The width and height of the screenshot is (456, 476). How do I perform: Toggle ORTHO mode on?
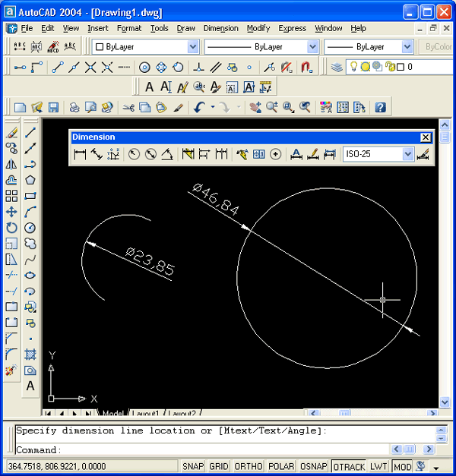[250, 466]
